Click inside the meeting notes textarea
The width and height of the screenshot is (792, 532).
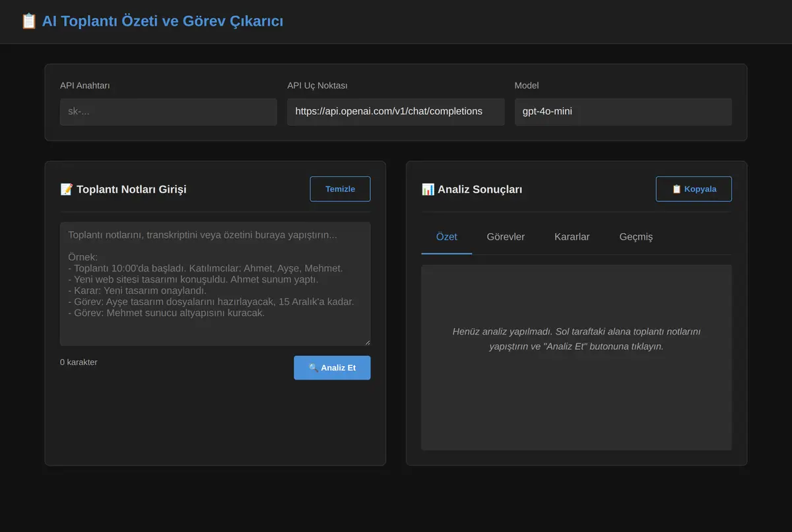pyautogui.click(x=215, y=284)
